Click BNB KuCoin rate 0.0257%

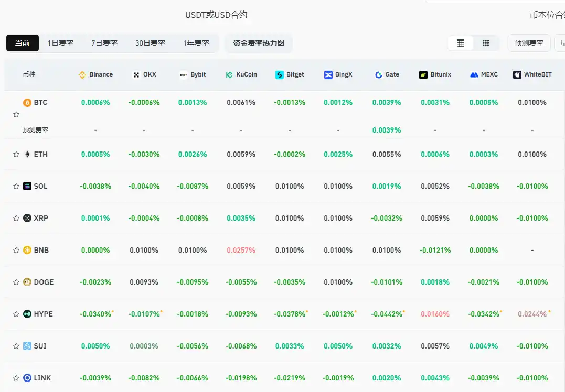coord(241,250)
